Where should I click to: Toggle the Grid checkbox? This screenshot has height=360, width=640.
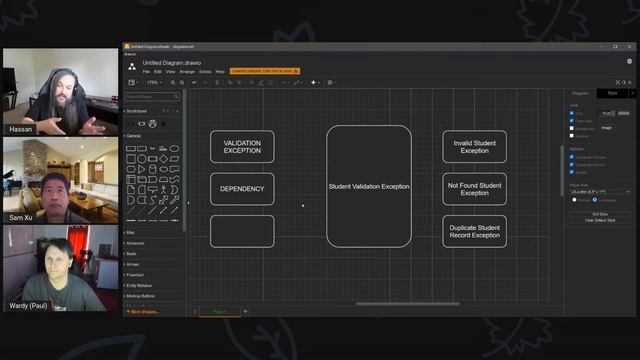(571, 113)
